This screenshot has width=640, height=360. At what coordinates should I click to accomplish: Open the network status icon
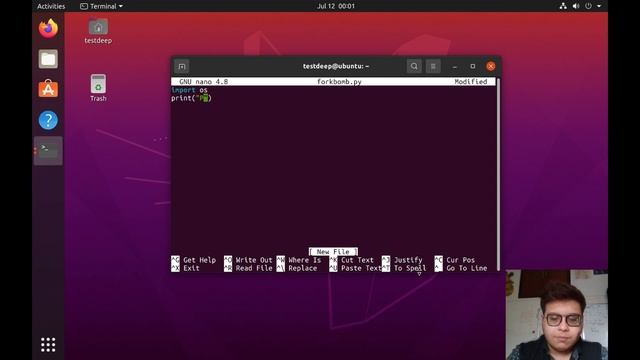tap(563, 6)
